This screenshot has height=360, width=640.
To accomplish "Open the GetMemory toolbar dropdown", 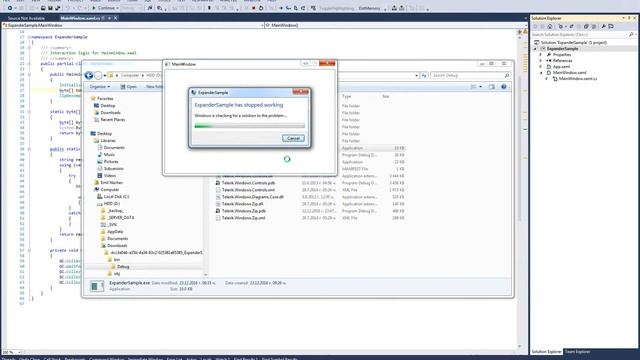I will point(385,8).
